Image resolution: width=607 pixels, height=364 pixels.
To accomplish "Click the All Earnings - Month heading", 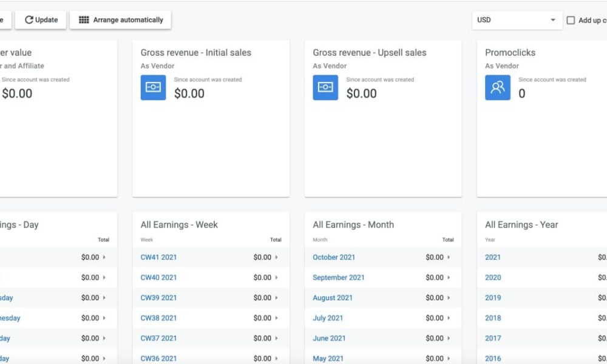I will [353, 224].
